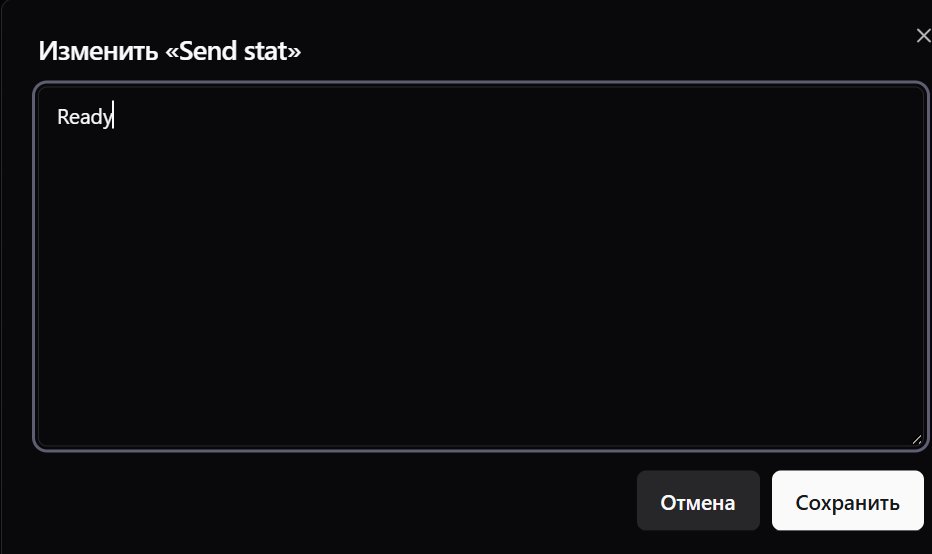The width and height of the screenshot is (932, 554).
Task: Click the Сохранить button
Action: tap(847, 501)
